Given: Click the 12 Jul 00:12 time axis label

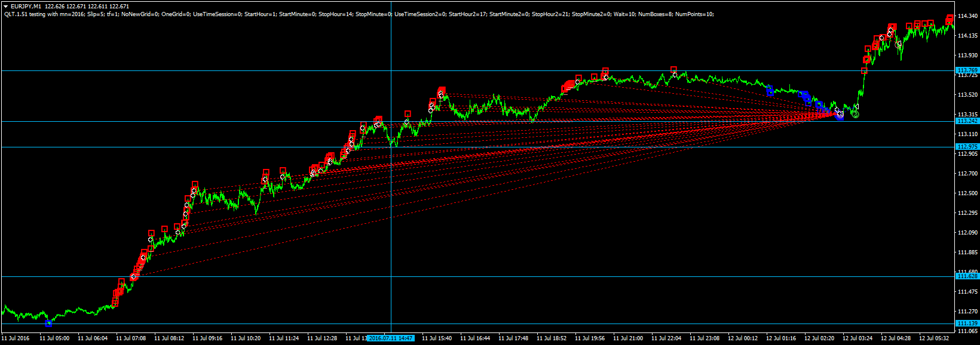Looking at the screenshot, I should [x=743, y=338].
